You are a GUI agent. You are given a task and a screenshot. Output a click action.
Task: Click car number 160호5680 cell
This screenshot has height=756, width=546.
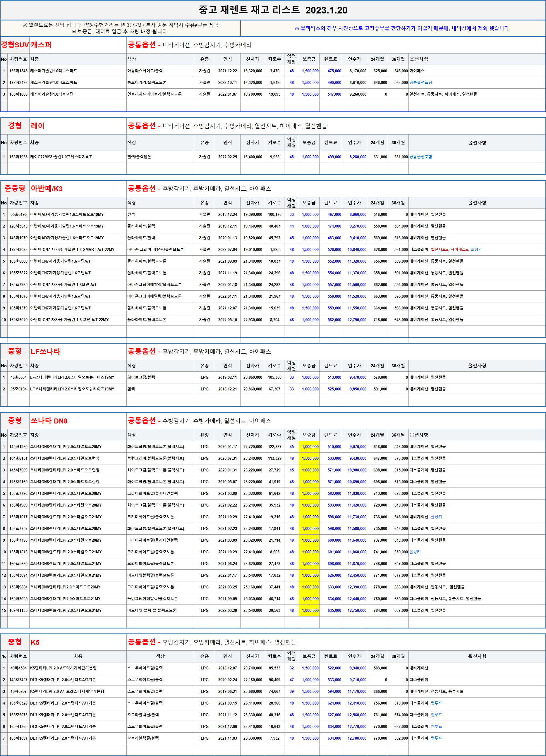point(18,564)
